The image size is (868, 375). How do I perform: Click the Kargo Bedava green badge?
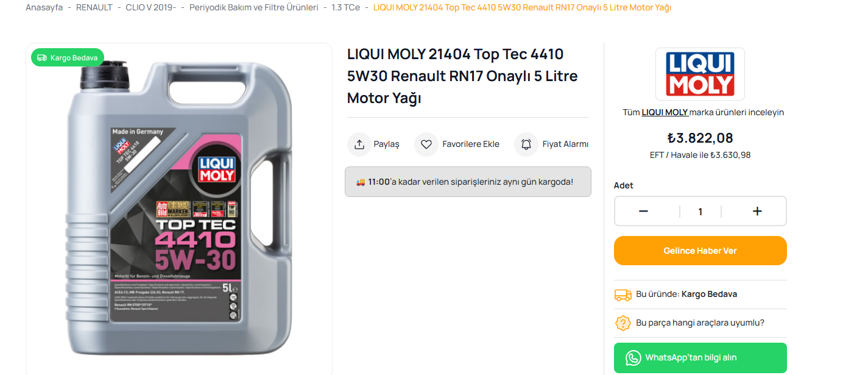68,58
